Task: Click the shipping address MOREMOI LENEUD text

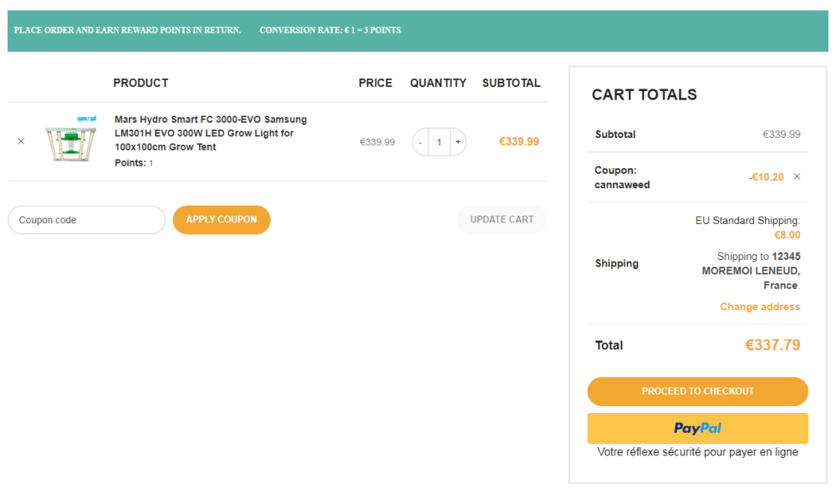Action: point(751,271)
